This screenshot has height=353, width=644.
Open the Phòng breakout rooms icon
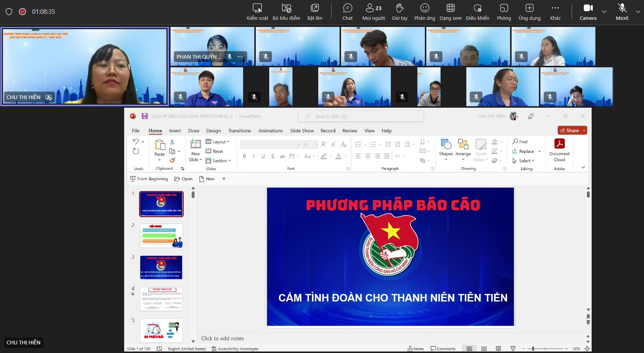pos(504,12)
